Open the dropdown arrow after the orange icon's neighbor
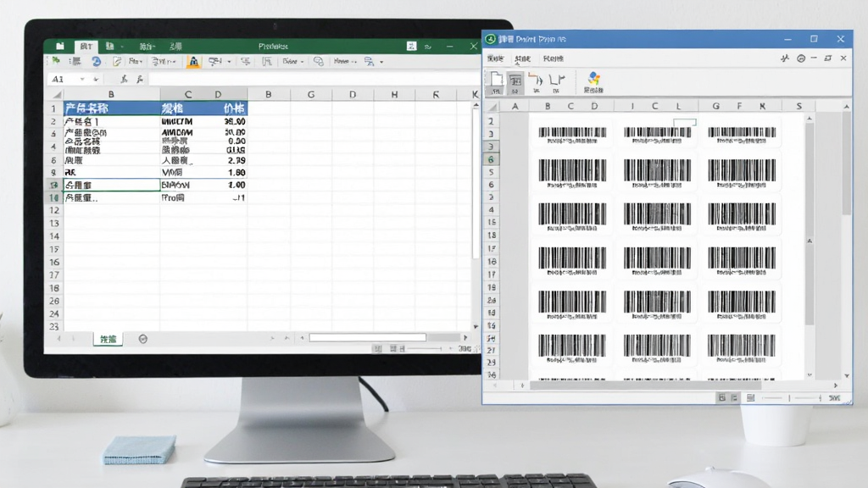Screen dimensions: 868x488 229,61
